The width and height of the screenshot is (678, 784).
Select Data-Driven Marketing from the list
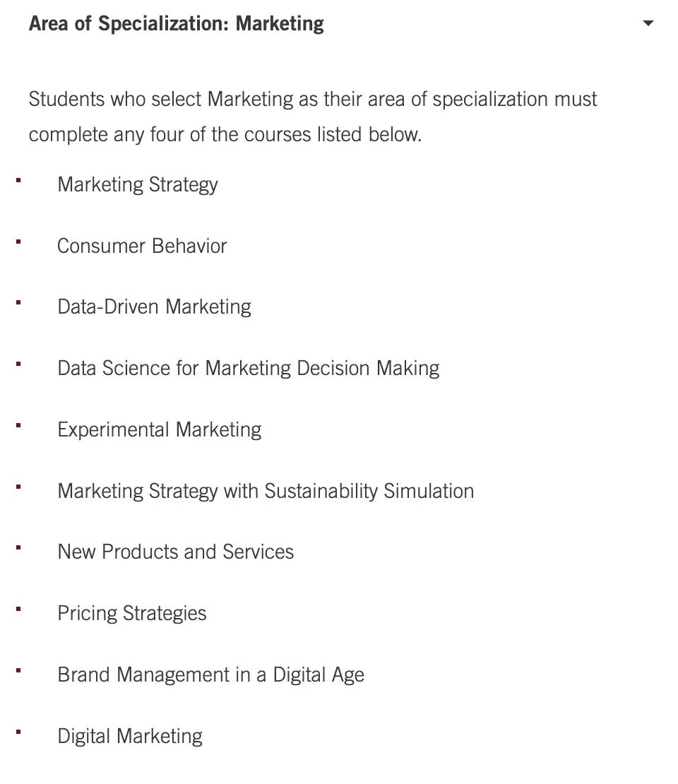(x=154, y=307)
